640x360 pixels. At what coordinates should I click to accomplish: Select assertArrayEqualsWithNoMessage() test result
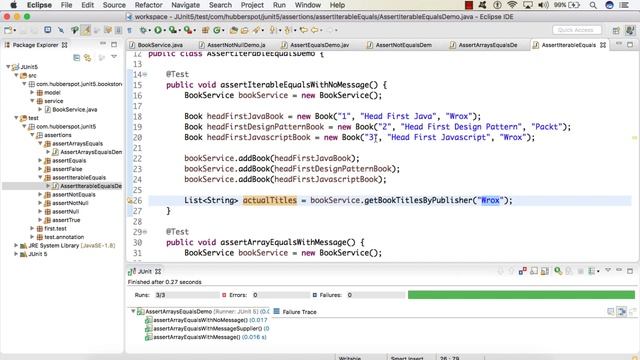(x=206, y=320)
